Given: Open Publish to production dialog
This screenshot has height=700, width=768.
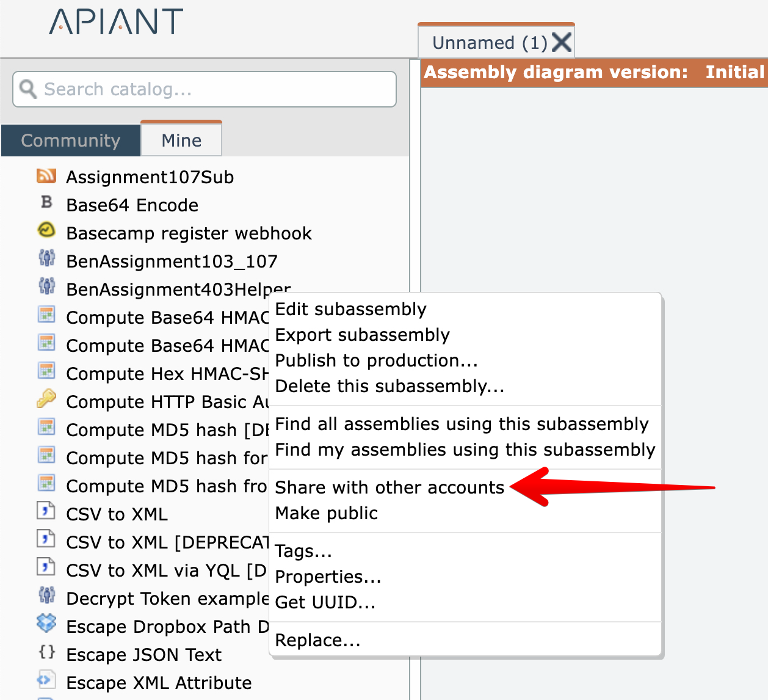Looking at the screenshot, I should (376, 360).
